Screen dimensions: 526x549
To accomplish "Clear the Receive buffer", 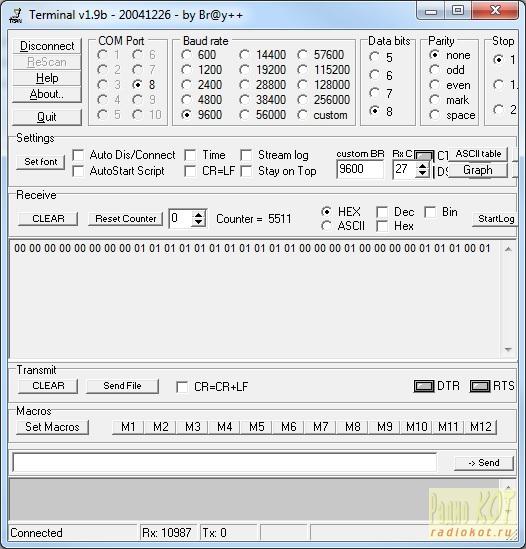I will click(x=48, y=218).
